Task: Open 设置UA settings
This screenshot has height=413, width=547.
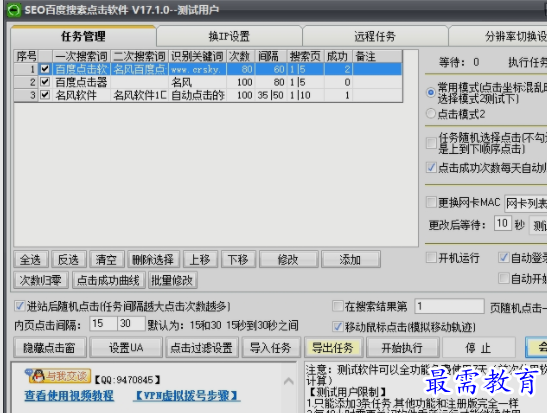Action: (126, 347)
